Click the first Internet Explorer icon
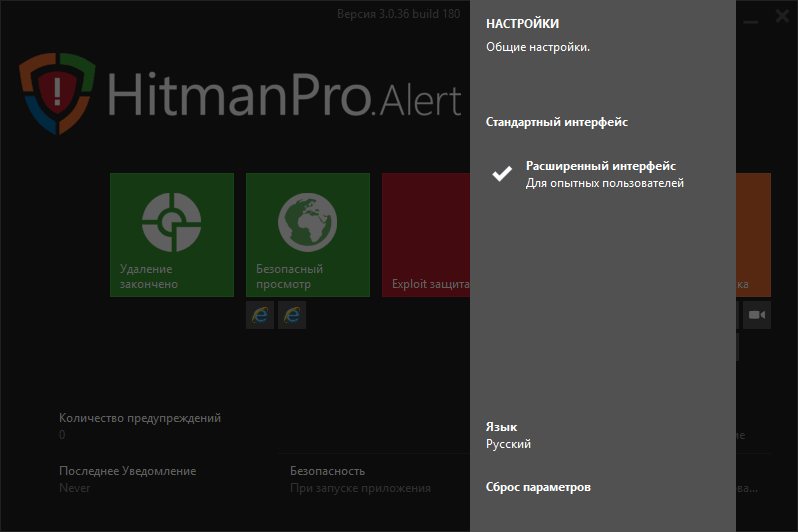This screenshot has height=532, width=798. click(x=260, y=315)
